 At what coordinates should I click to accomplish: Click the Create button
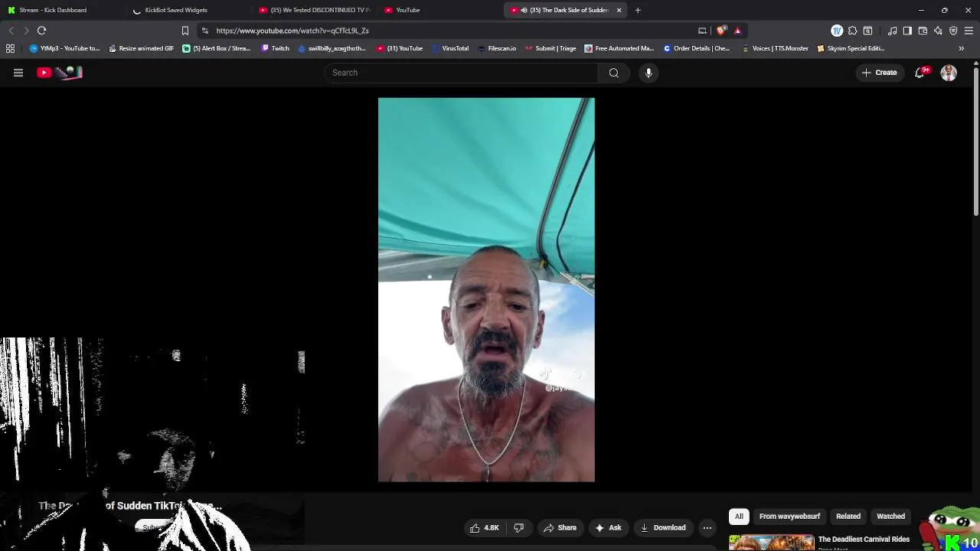[879, 73]
